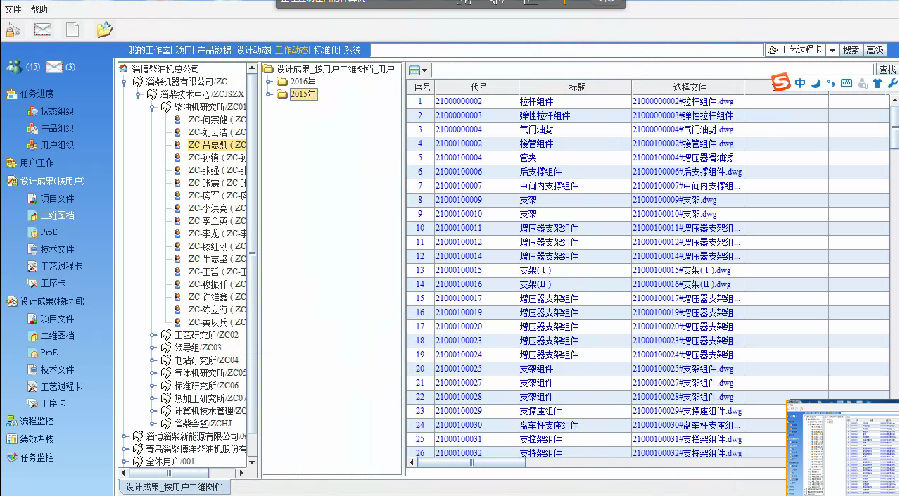Click the sidebar envelope icon showing count 3
899x496 pixels.
(54, 67)
